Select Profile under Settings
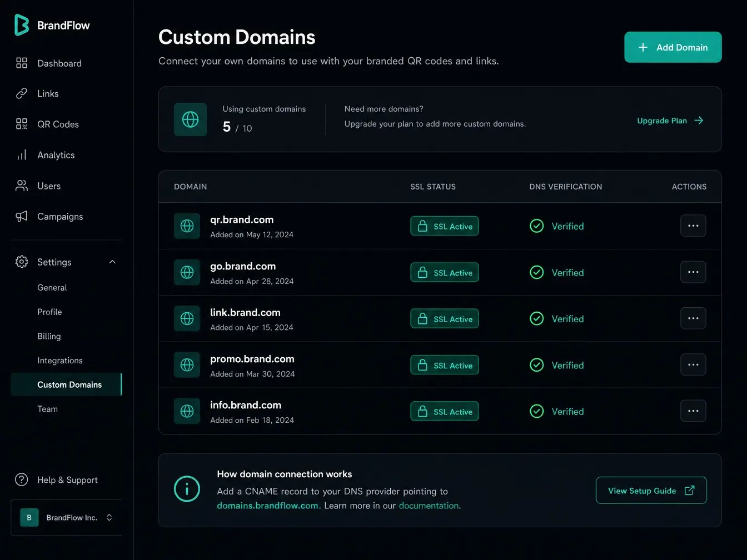The width and height of the screenshot is (747, 560). [49, 312]
